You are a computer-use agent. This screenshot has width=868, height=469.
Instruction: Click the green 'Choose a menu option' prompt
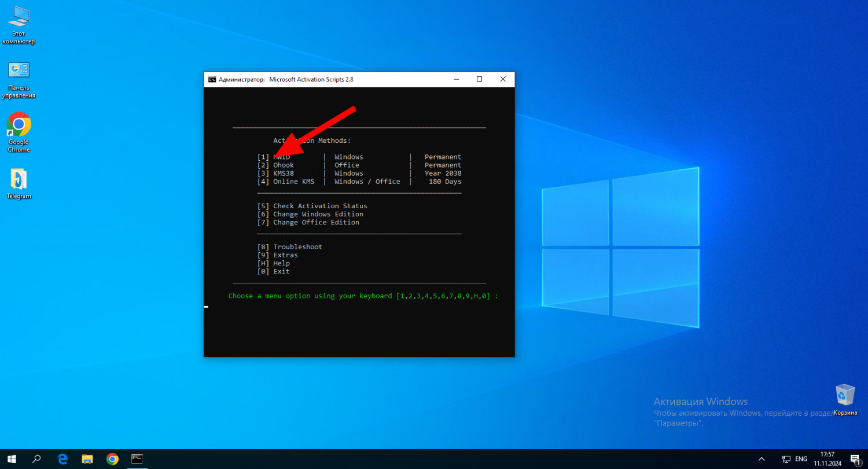(x=363, y=296)
